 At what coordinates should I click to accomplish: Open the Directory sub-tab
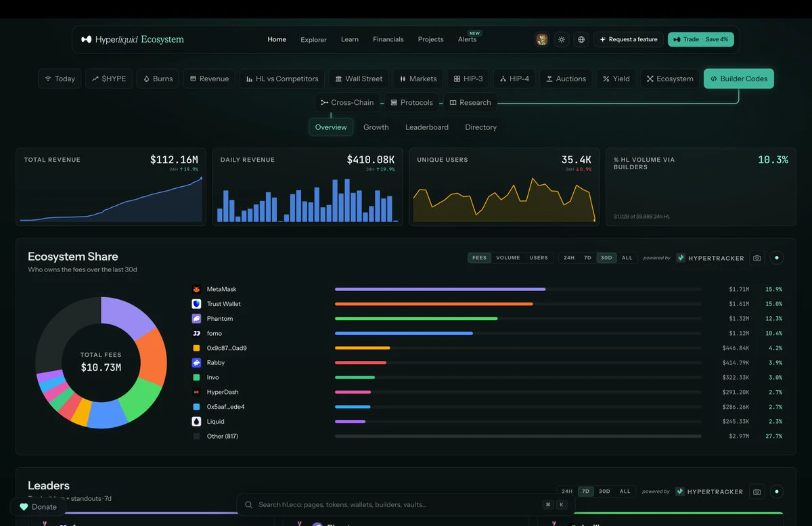(481, 127)
